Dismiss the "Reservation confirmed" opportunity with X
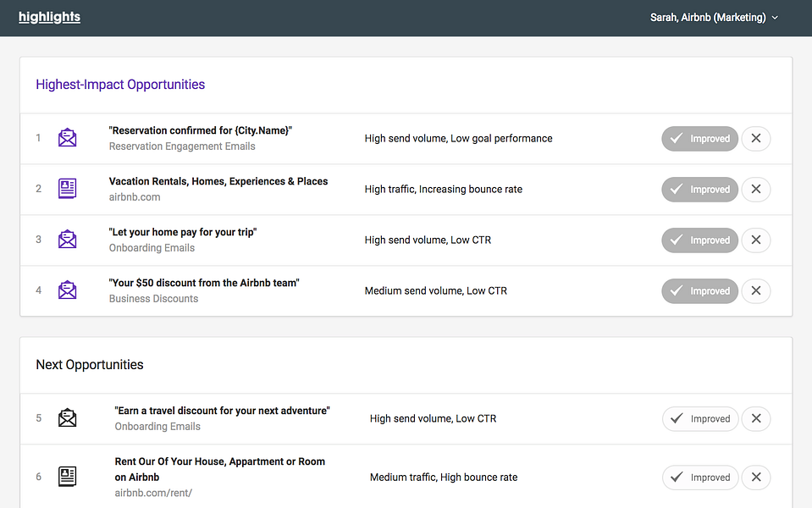The width and height of the screenshot is (812, 508). 756,138
